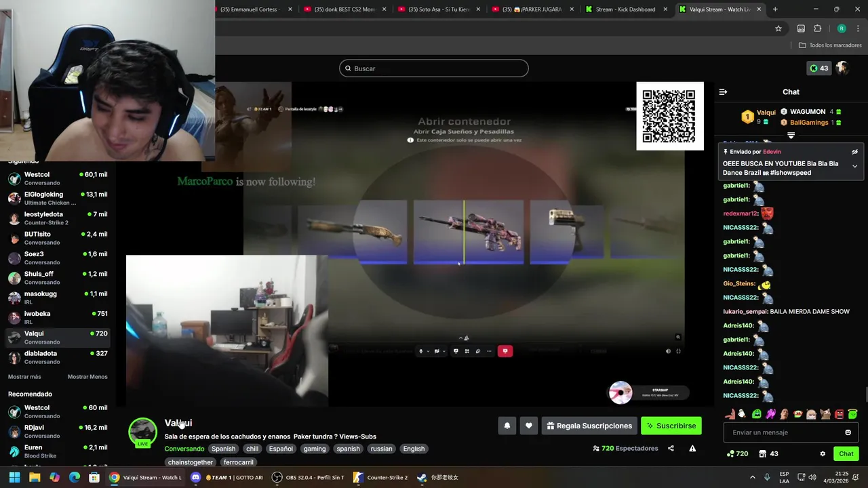
Task: Open BUTIsito followed channel
Action: [58, 238]
